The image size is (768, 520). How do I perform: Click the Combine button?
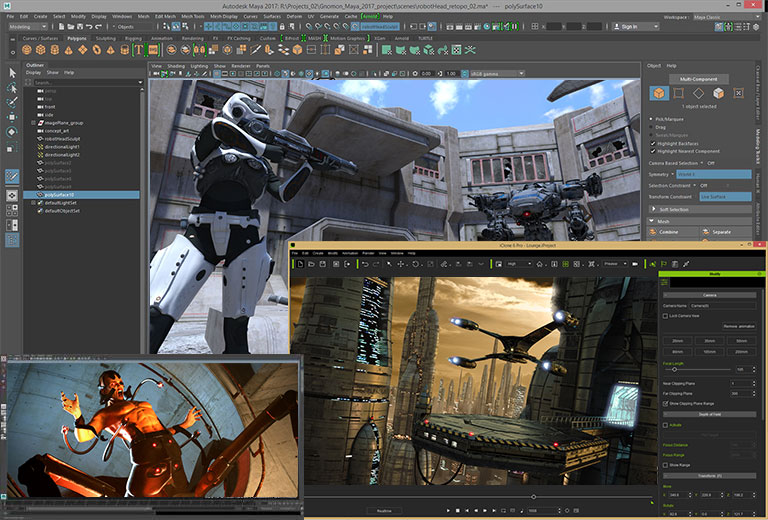point(673,232)
